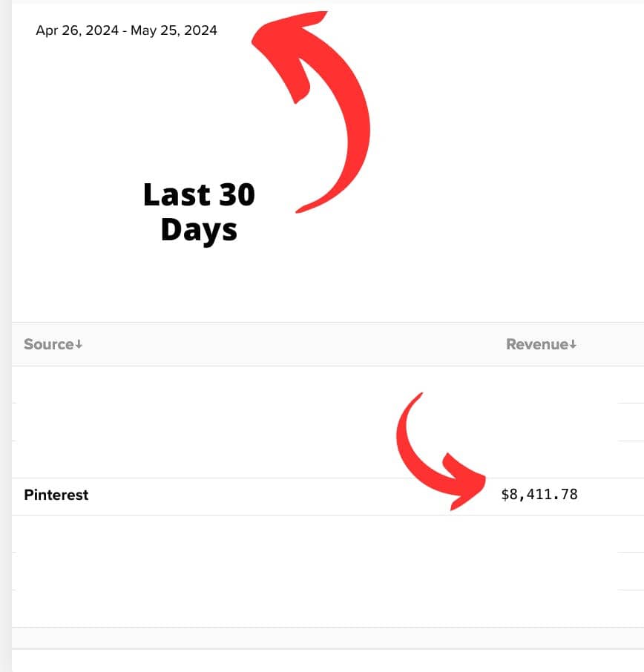Click the gray left sidebar strip
The image size is (644, 672).
point(6,336)
